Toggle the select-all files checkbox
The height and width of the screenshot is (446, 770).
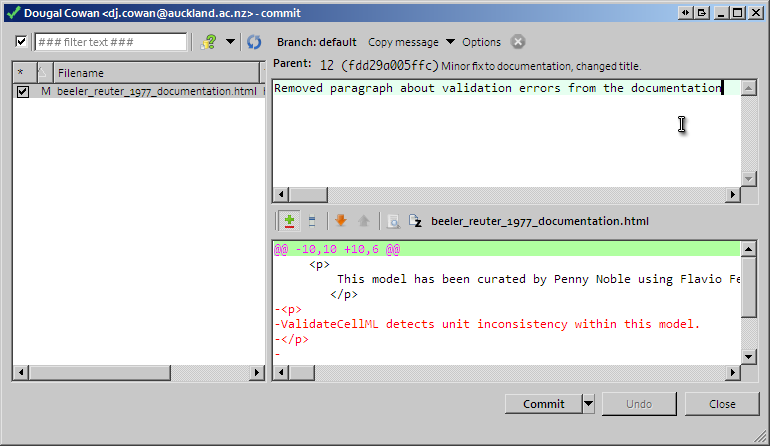click(x=21, y=42)
